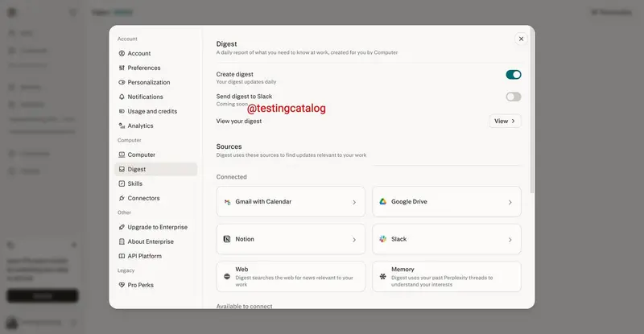Screen dimensions: 644x334
Task: Open the Skills settings page
Action: (155, 183)
